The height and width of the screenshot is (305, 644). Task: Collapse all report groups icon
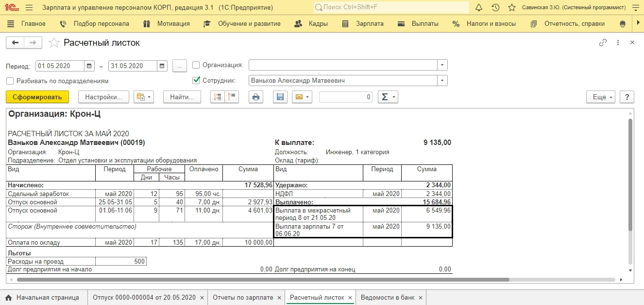218,97
